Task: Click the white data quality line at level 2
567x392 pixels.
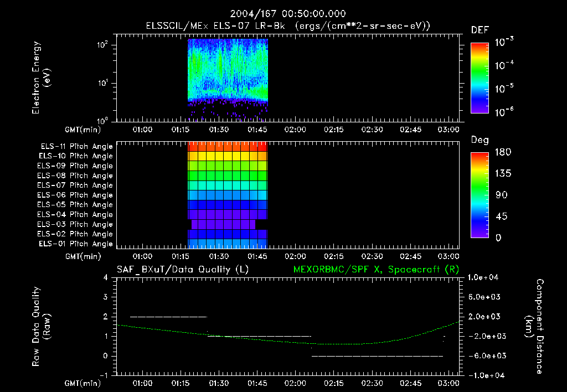Action: (168, 317)
